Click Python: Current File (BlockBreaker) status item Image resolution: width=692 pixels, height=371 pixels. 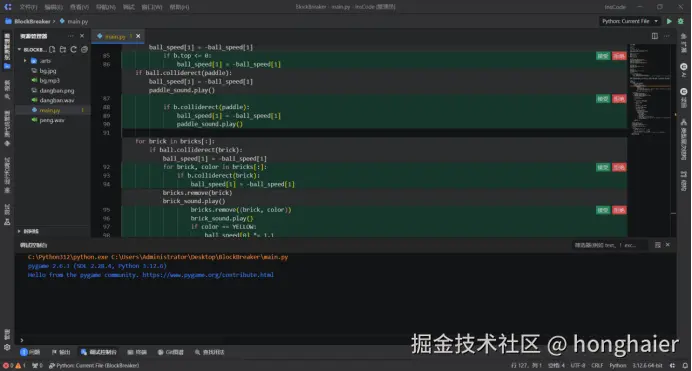tap(94, 366)
